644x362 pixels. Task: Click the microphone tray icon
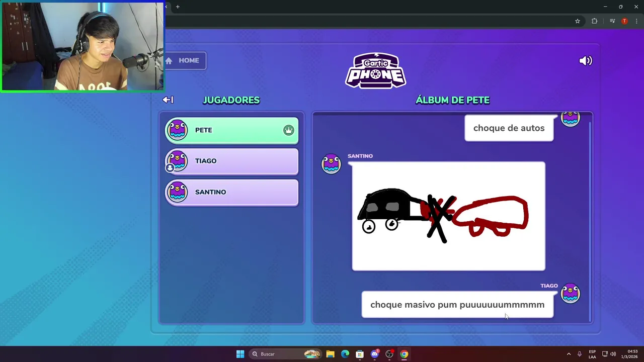580,354
